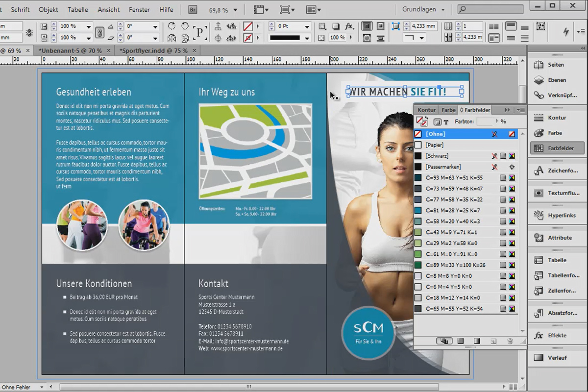Viewport: 588px width, 392px height.
Task: Open the view options dropdown
Action: coord(261,10)
